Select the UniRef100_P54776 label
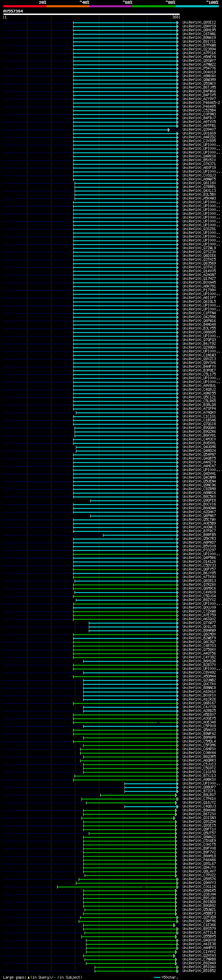222x980 pixels. tap(199, 68)
